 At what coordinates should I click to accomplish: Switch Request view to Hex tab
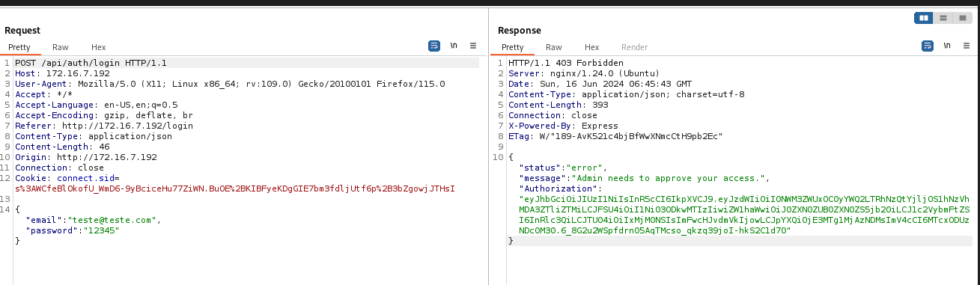pyautogui.click(x=98, y=47)
